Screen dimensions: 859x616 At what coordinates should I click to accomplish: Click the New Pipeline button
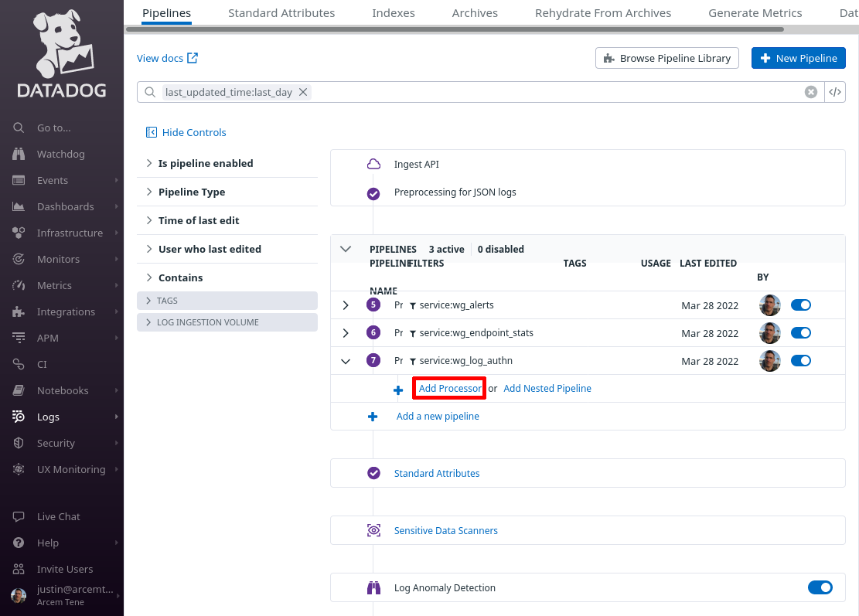[799, 58]
